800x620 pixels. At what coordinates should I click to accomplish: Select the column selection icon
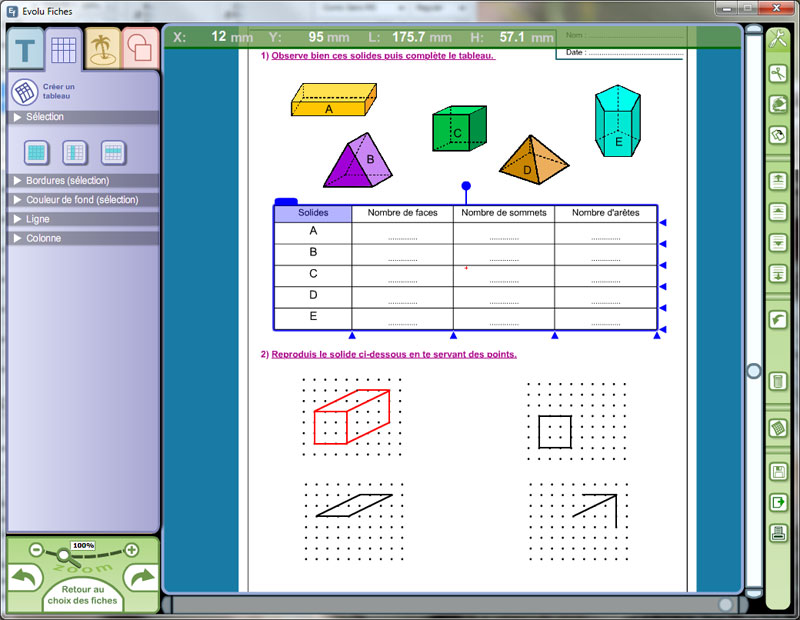pos(75,152)
